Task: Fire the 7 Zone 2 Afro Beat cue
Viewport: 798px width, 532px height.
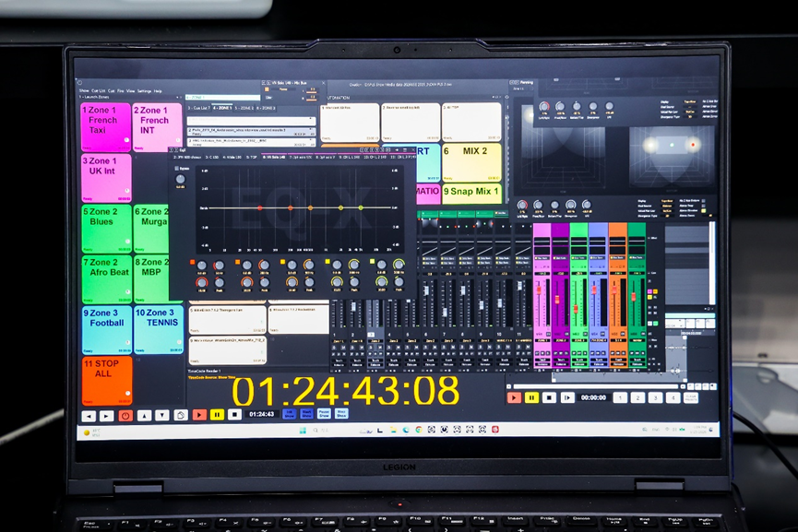Action: pos(106,279)
